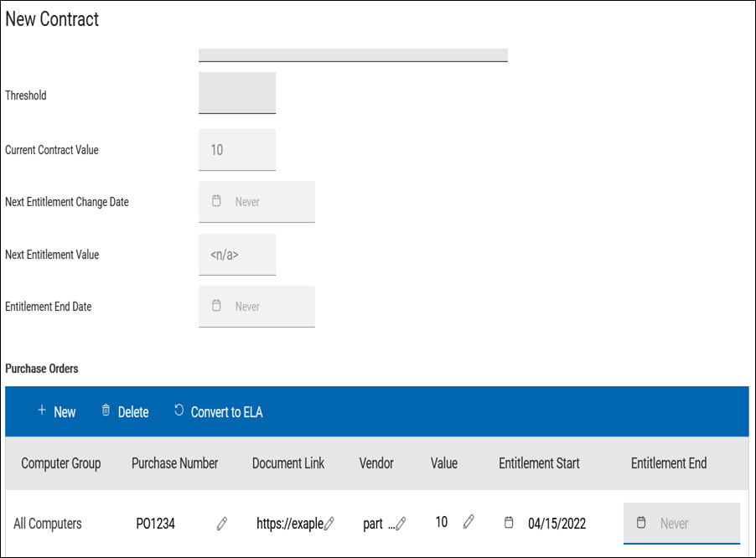Click Value column header
Viewport: 756px width, 558px height.
[443, 463]
